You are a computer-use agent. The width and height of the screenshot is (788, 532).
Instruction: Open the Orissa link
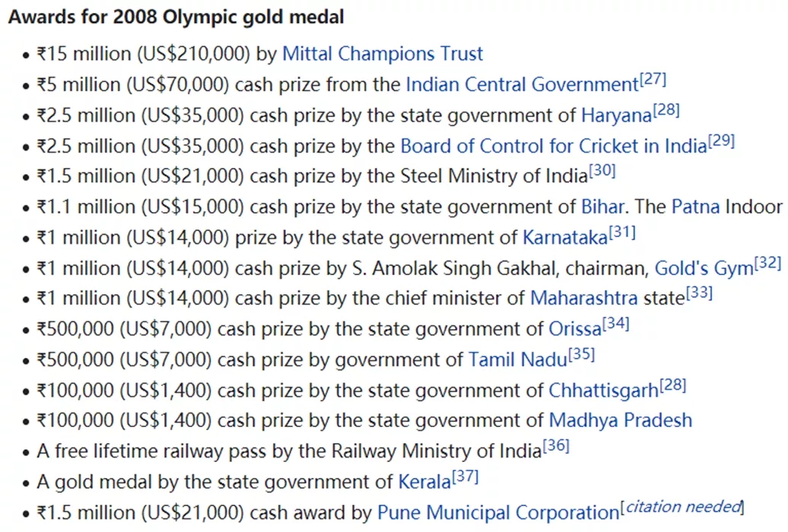574,329
